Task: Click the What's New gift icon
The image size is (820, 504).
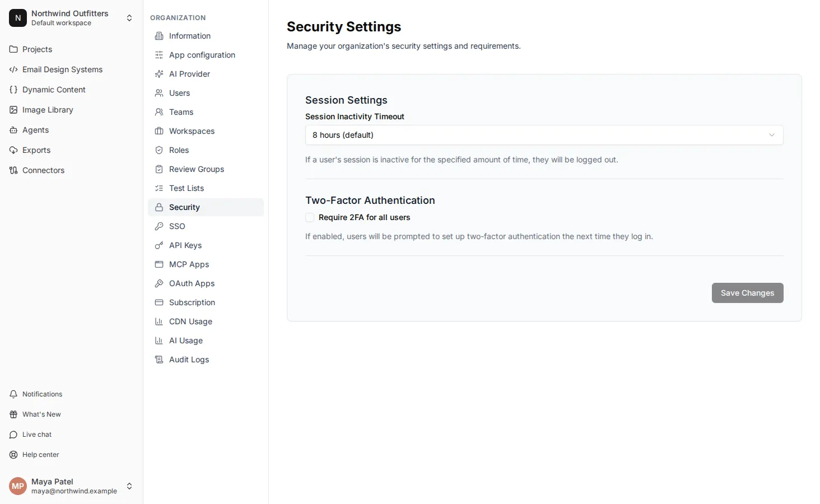Action: [13, 414]
